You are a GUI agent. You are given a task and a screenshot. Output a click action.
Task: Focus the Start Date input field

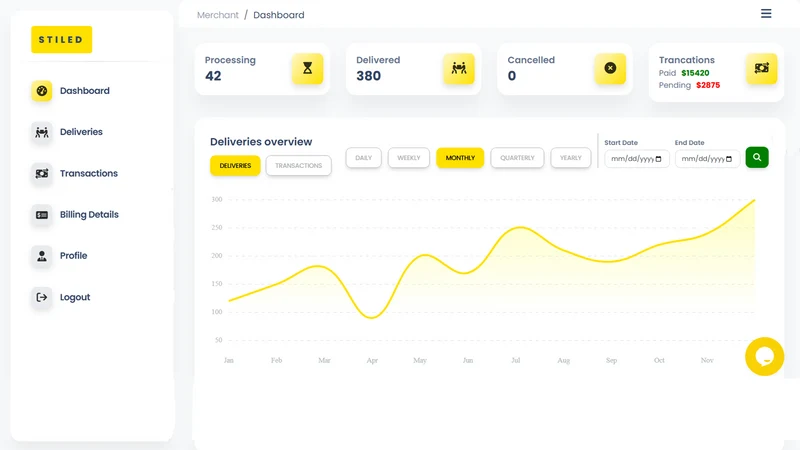point(637,159)
